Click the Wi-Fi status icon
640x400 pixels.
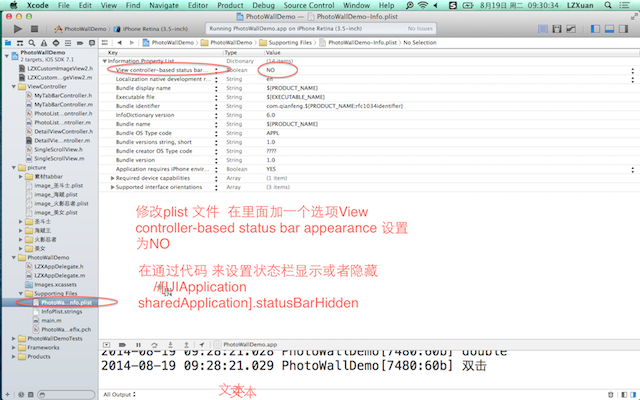click(x=422, y=5)
